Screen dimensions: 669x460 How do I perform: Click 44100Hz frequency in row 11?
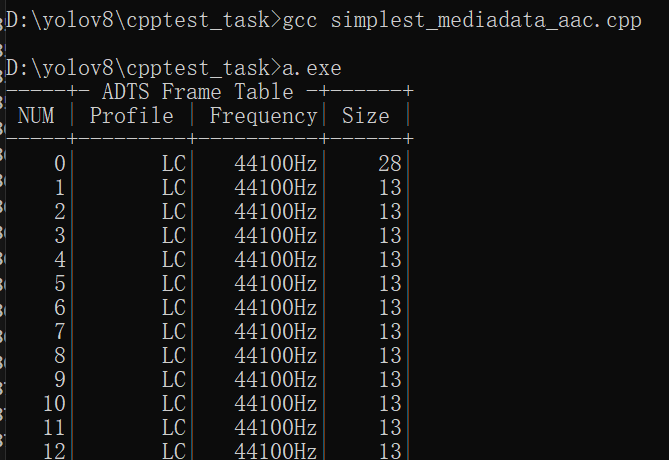point(276,428)
